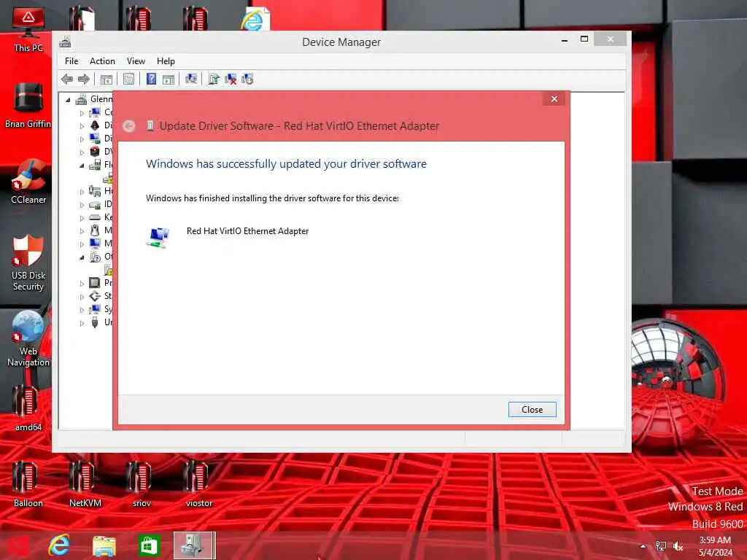
Task: Click the network icon in system tray
Action: tap(661, 546)
